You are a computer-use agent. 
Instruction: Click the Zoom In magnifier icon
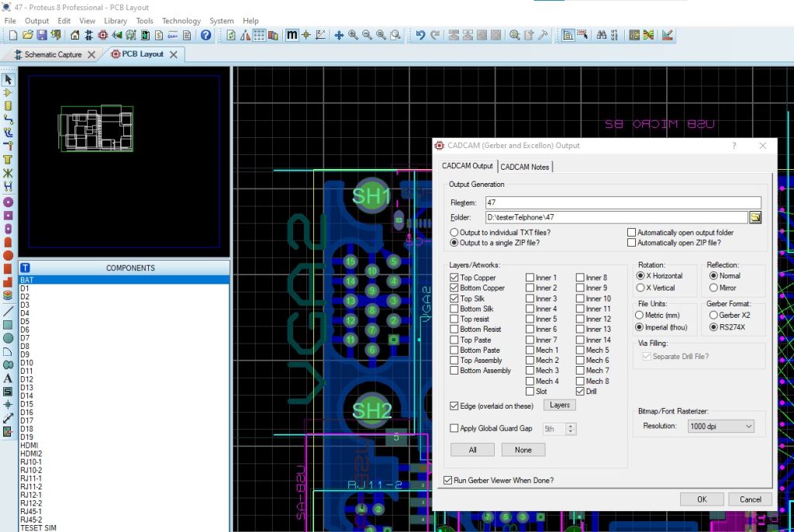[x=353, y=35]
